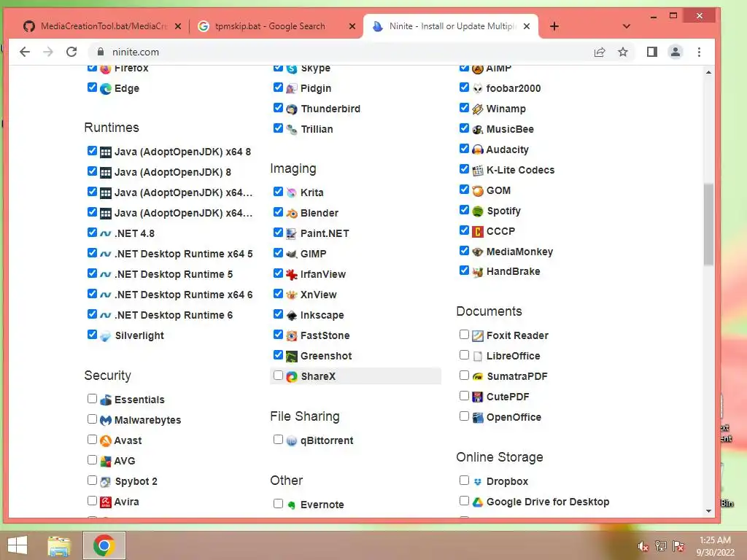Uncheck the Silverlight checkbox
This screenshot has height=560, width=747.
click(93, 334)
